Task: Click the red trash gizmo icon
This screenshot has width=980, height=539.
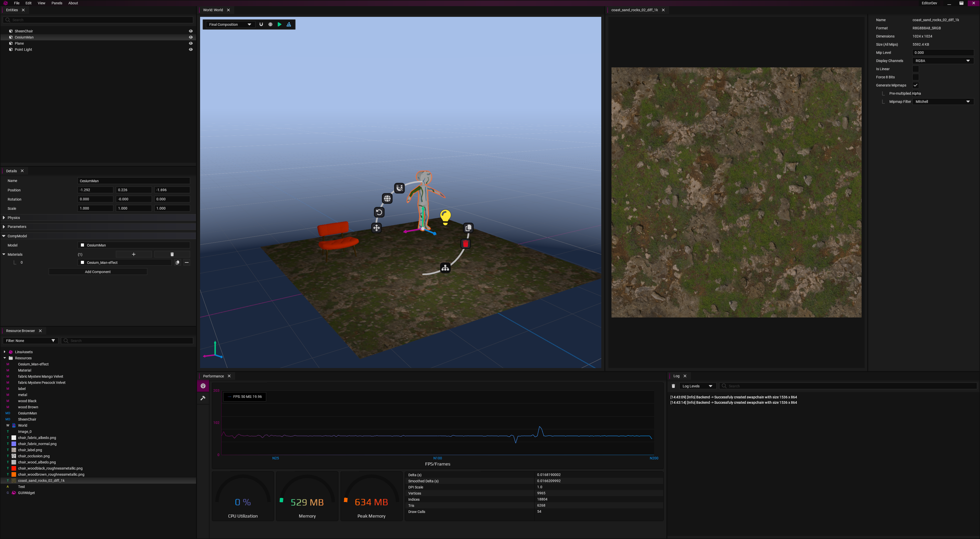Action: (x=465, y=244)
